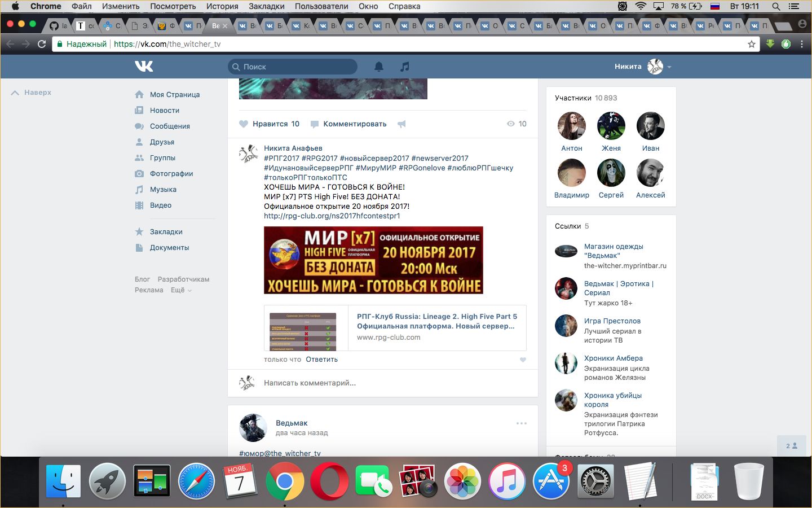The image size is (812, 508).
Task: Open participant Владимир's avatar
Action: click(572, 173)
